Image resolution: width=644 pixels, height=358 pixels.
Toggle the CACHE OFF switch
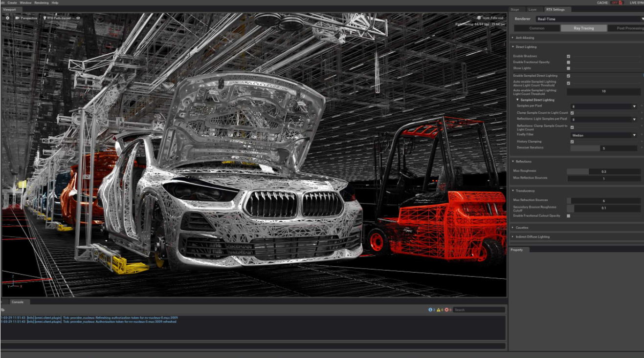tap(617, 2)
